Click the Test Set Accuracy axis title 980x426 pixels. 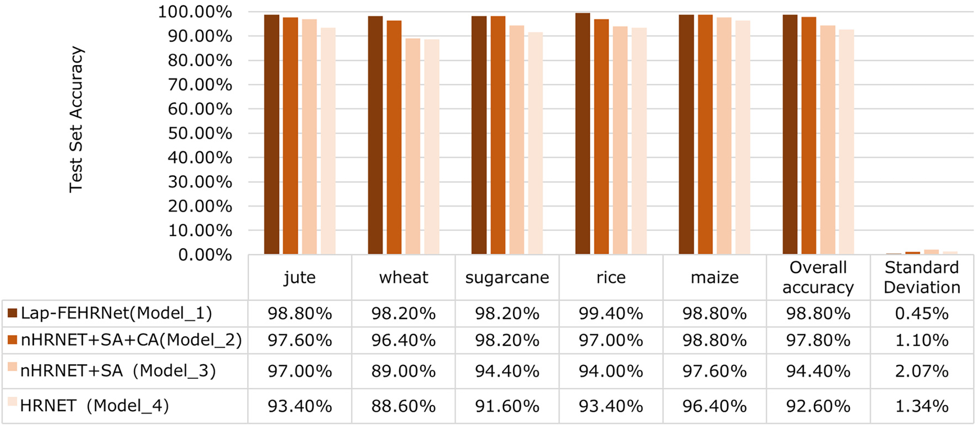75,120
